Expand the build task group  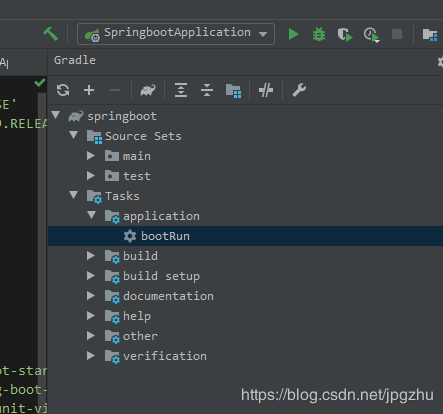coord(91,256)
